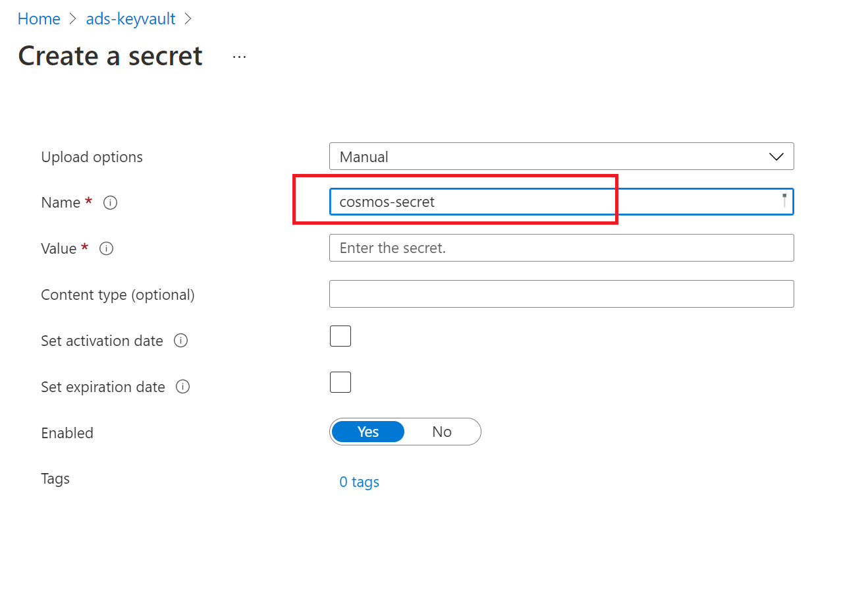Check the Set activation date checkbox
The image size is (868, 595).
pos(340,336)
